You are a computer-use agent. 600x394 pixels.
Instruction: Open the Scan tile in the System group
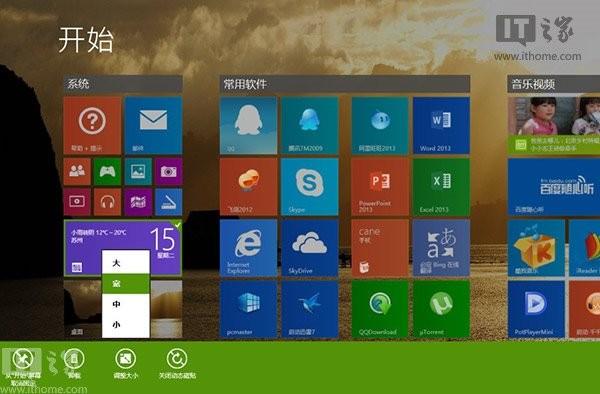(x=169, y=202)
